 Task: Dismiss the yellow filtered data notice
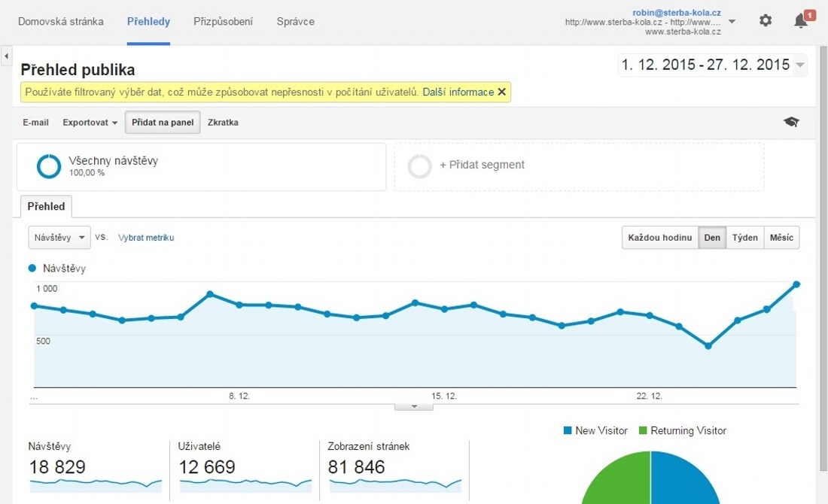click(501, 92)
